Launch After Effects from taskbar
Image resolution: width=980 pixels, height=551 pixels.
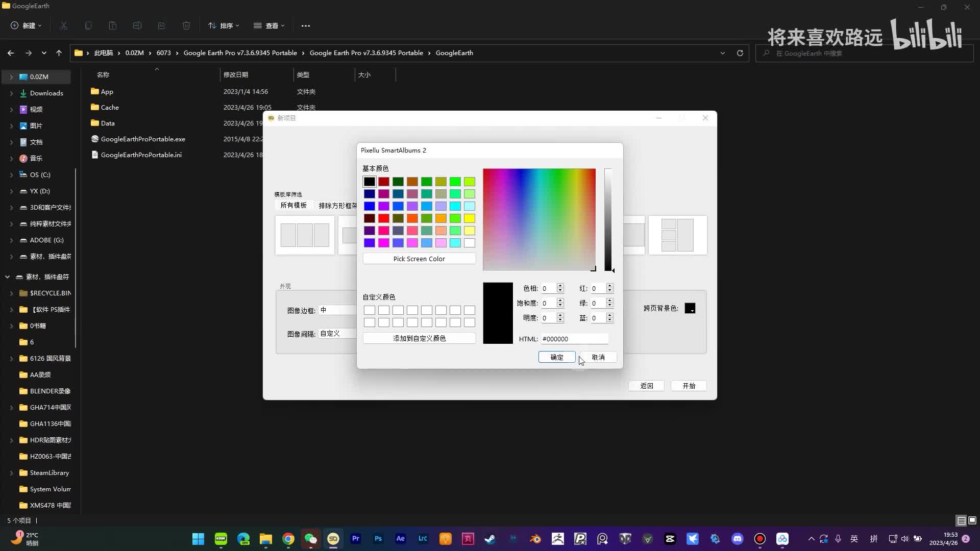coord(401,539)
